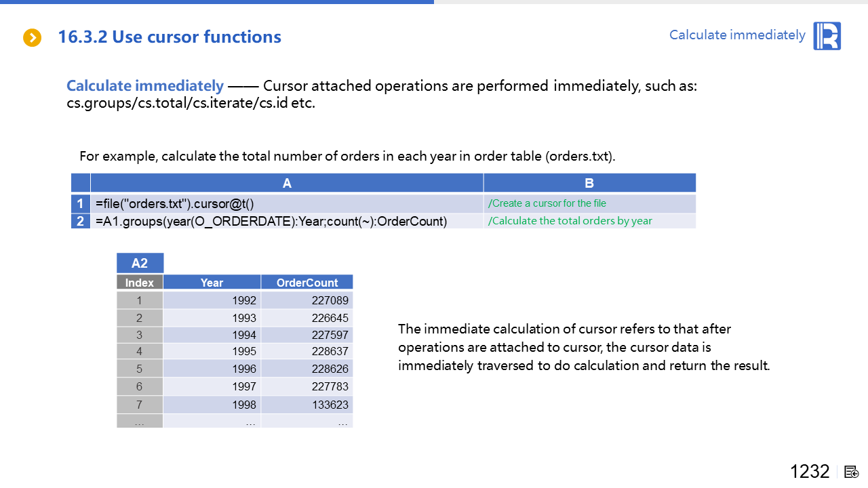Select row 2 header in the code grid
Screen dimensions: 868x488
81,221
